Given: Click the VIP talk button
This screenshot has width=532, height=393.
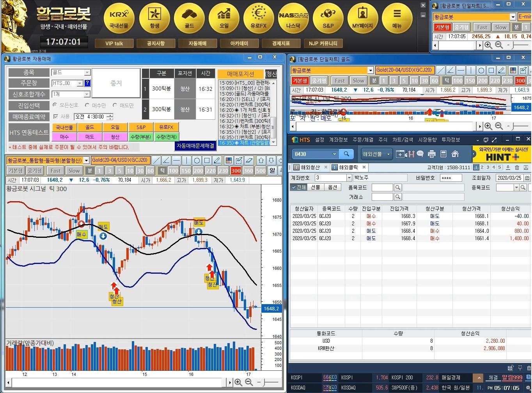Looking at the screenshot, I should click(x=114, y=43).
